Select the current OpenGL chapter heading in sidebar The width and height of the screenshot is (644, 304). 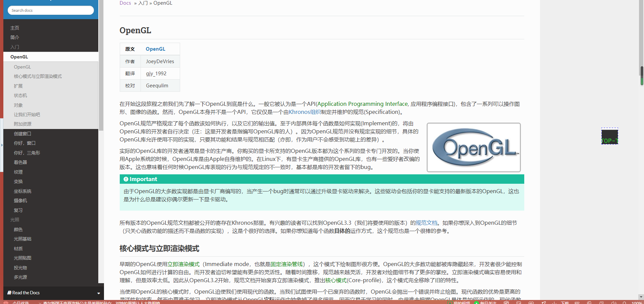click(x=19, y=57)
